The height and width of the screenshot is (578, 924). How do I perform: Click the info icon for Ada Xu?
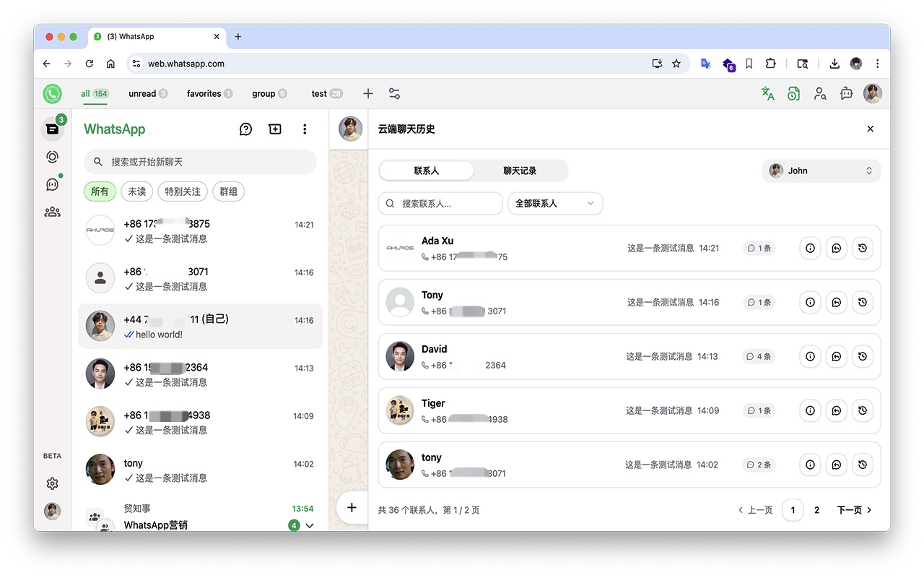click(x=810, y=248)
